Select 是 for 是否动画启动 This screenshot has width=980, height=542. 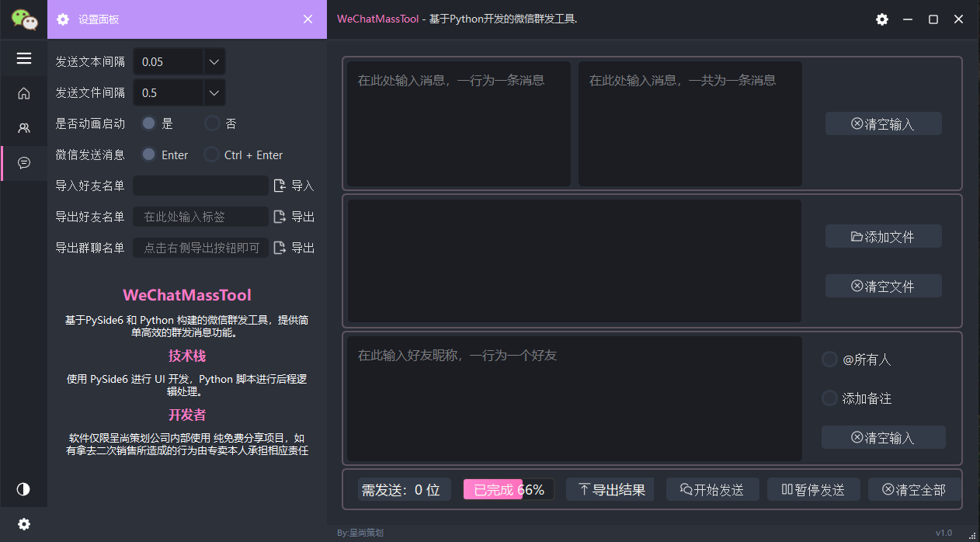[149, 123]
